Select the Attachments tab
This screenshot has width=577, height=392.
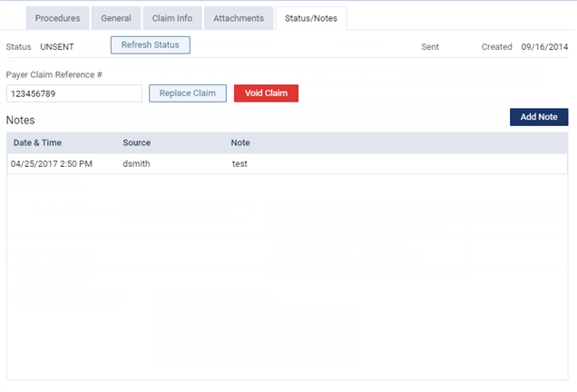tap(239, 18)
